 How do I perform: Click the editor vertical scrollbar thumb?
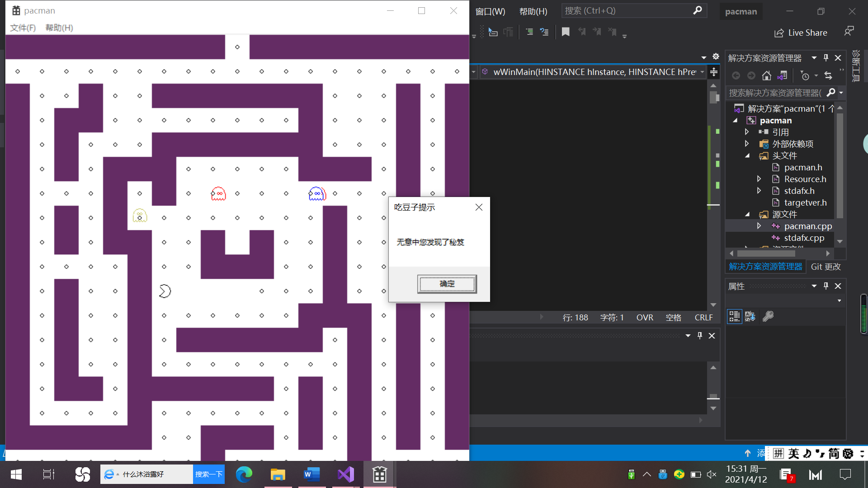point(714,97)
